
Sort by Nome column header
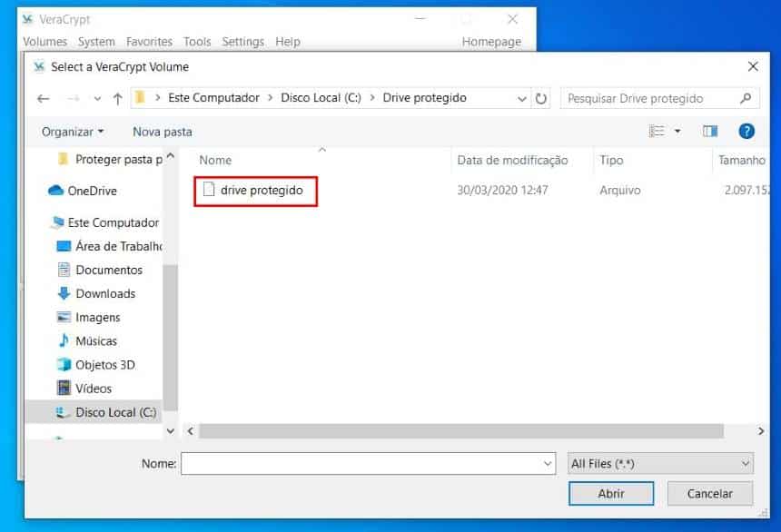(215, 160)
